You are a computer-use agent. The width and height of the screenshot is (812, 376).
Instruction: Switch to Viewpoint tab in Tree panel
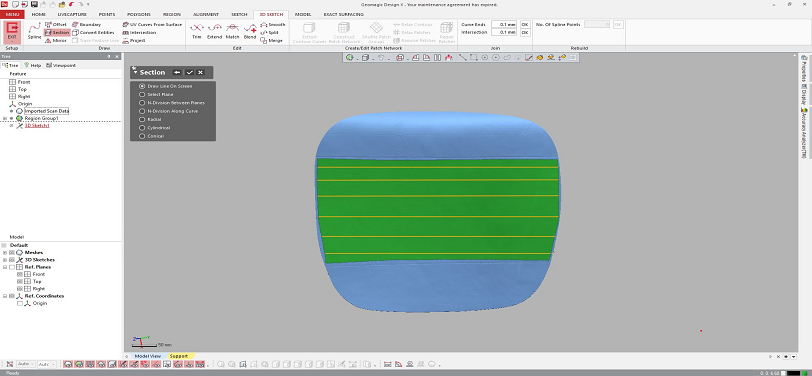click(x=61, y=65)
